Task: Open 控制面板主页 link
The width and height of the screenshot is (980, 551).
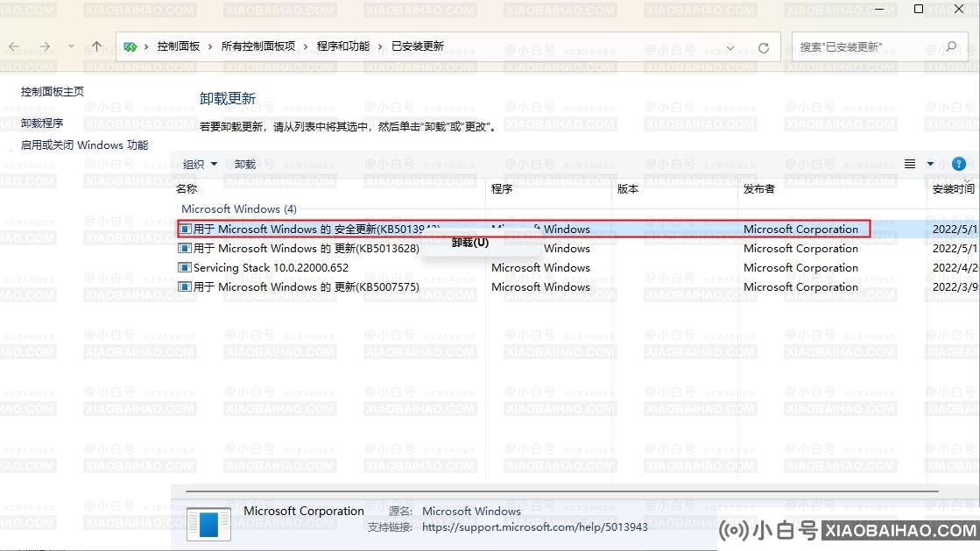Action: 53,91
